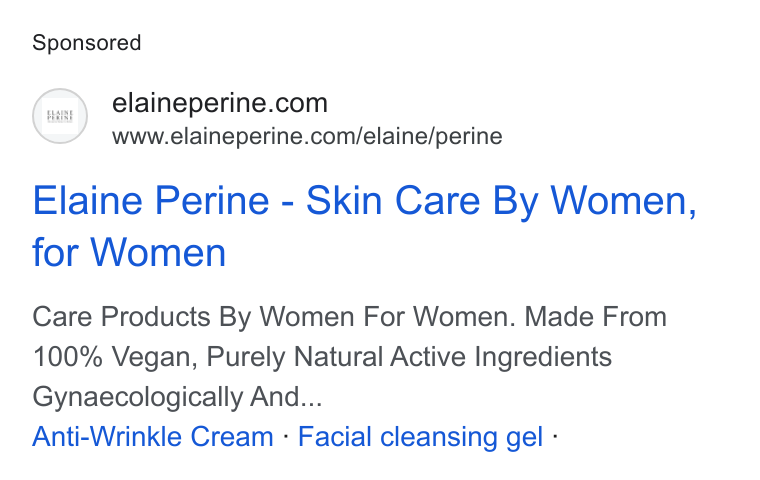Click the 'Skin Care By Women,' headline portion

click(x=502, y=201)
